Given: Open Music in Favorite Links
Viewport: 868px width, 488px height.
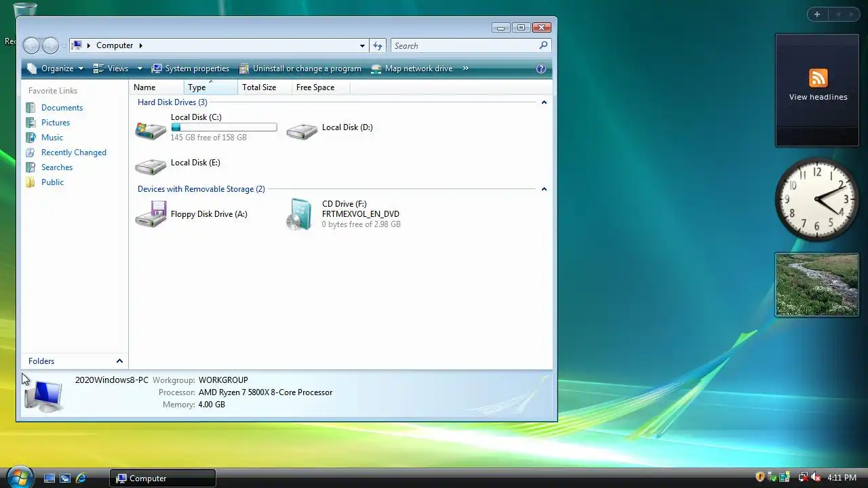Looking at the screenshot, I should (x=52, y=138).
